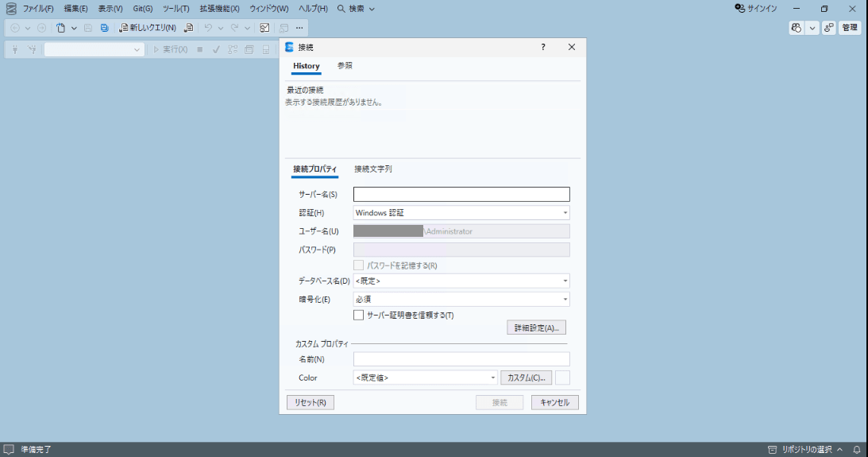The image size is (868, 457).
Task: Expand the データベース名 <既定> dropdown
Action: point(461,281)
